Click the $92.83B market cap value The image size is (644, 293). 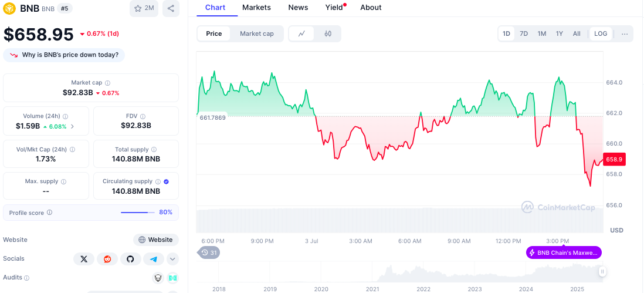[78, 93]
